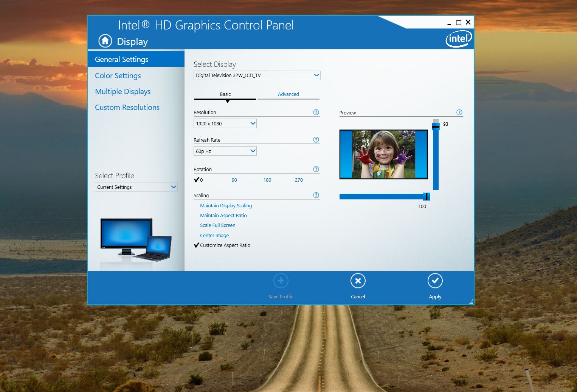Image resolution: width=577 pixels, height=392 pixels.
Task: Click the Refresh Rate help icon
Action: point(316,139)
